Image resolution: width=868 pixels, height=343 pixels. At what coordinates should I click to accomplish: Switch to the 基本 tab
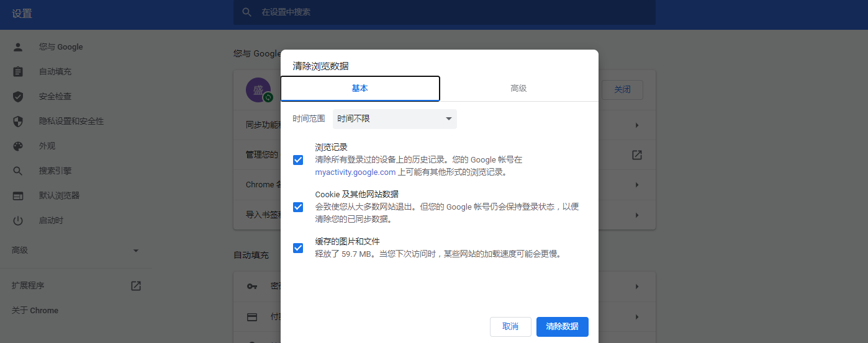tap(360, 89)
